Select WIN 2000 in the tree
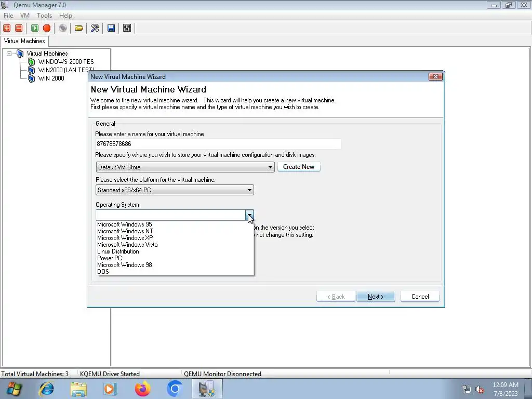 (51, 78)
